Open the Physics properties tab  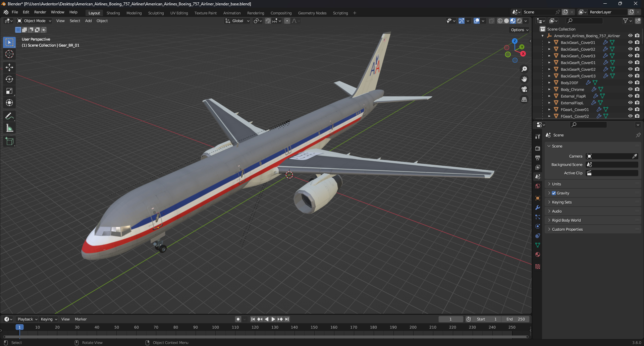click(x=538, y=226)
